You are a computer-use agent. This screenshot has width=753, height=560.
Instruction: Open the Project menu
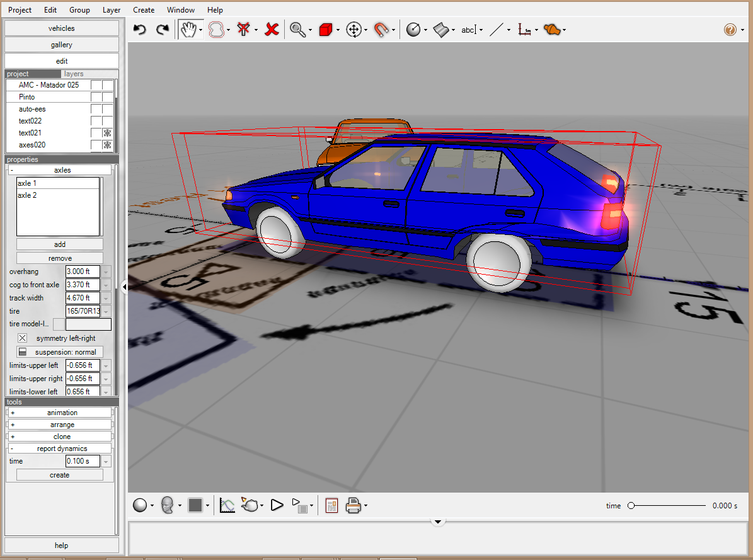pyautogui.click(x=20, y=9)
